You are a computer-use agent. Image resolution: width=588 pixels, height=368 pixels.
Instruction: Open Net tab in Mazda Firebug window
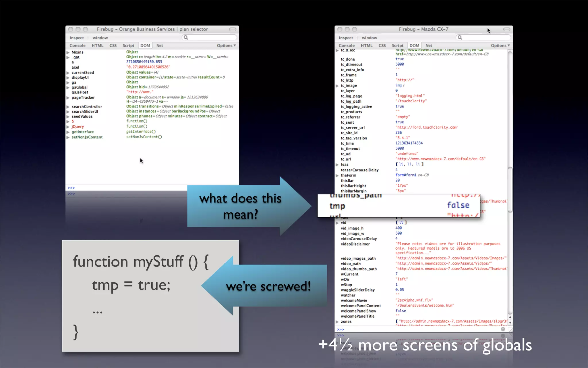[x=429, y=45]
